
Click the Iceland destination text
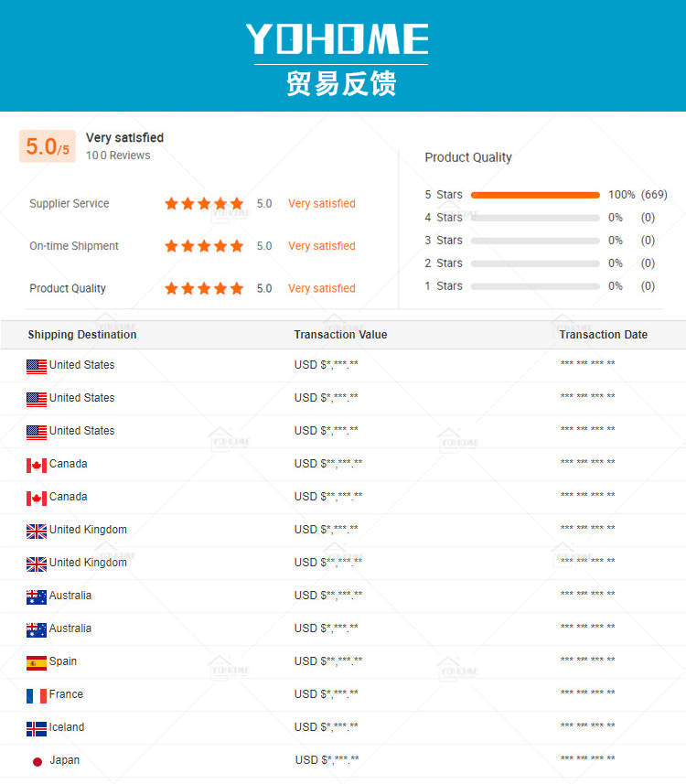[x=67, y=727]
